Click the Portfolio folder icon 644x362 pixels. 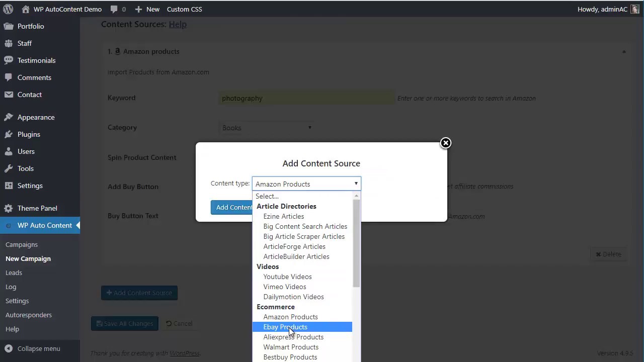coord(9,26)
